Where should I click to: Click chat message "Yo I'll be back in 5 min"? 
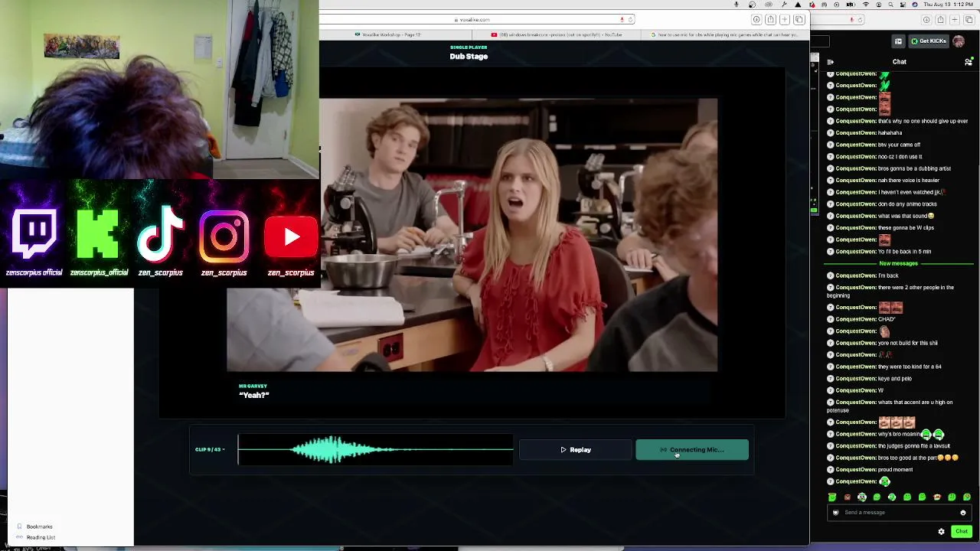904,252
